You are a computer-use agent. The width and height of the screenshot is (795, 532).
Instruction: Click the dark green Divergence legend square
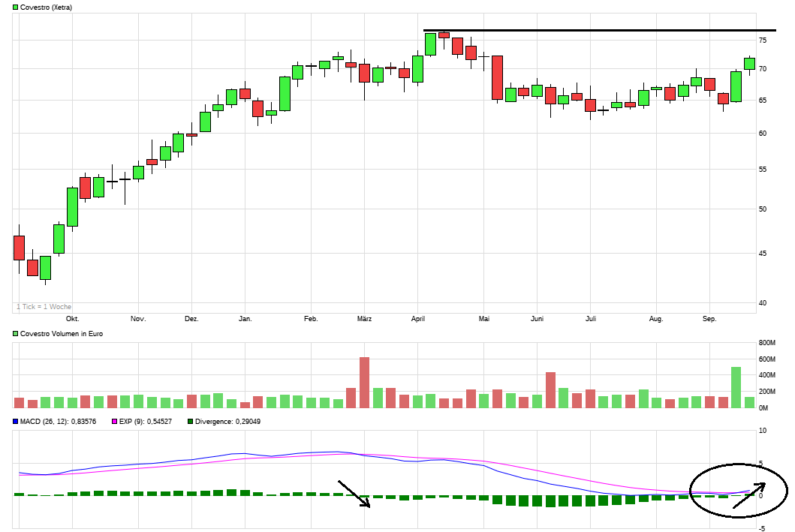click(190, 422)
